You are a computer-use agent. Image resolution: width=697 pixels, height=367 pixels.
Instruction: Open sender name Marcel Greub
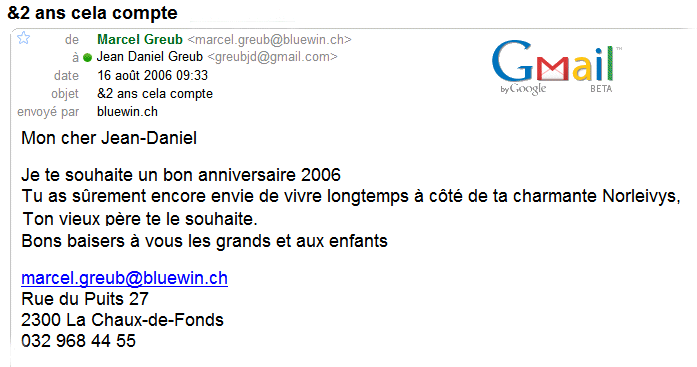click(x=140, y=40)
